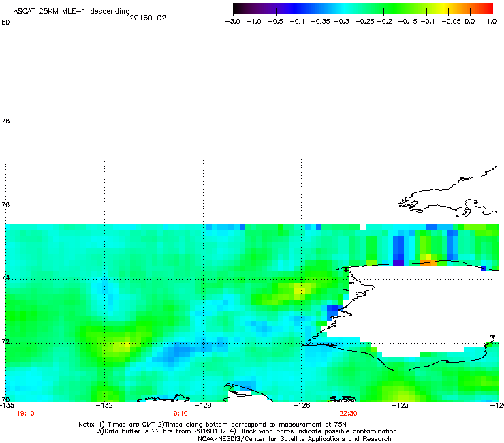Click the orange data cell on the coastline
This screenshot has height=443, width=504.
[429, 263]
